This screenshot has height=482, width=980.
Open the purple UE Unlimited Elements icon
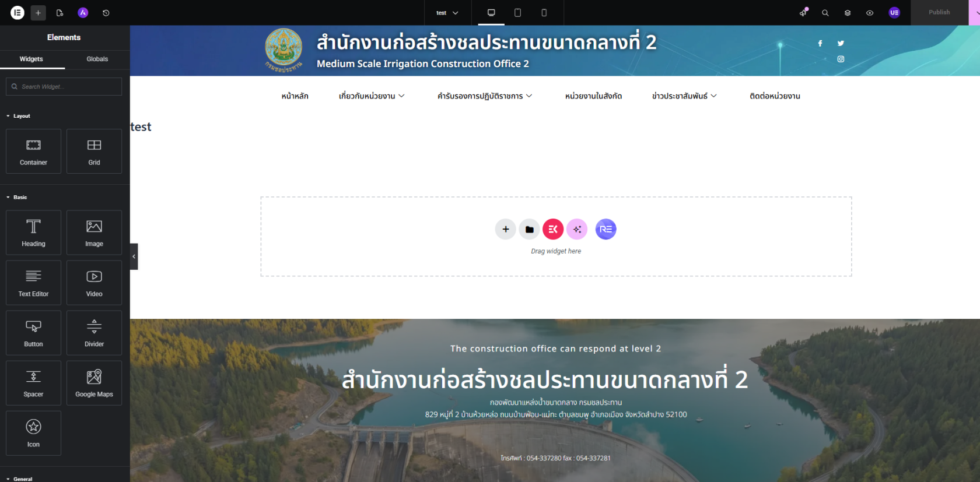click(x=894, y=12)
